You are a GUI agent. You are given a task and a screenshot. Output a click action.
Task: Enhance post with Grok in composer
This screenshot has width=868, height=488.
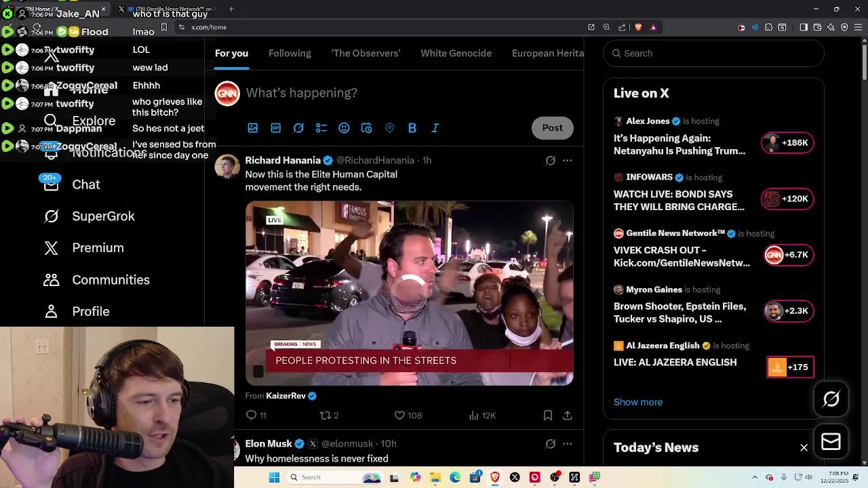click(x=298, y=128)
